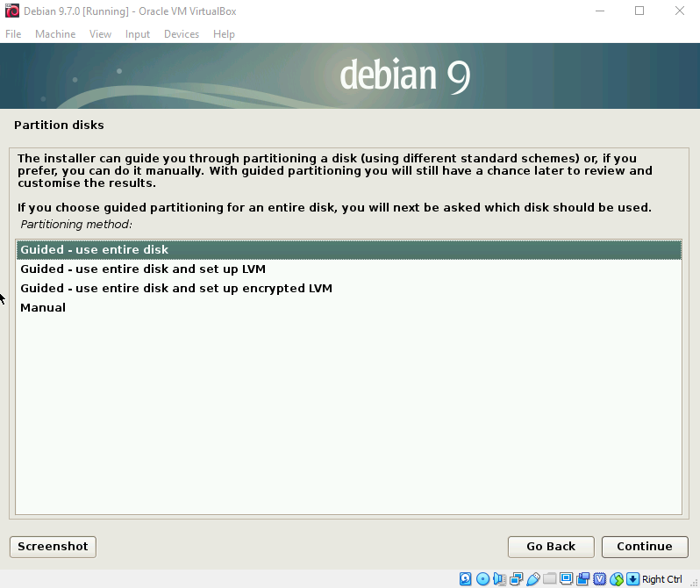Click the shared folders status icon
The width and height of the screenshot is (700, 588).
549,579
